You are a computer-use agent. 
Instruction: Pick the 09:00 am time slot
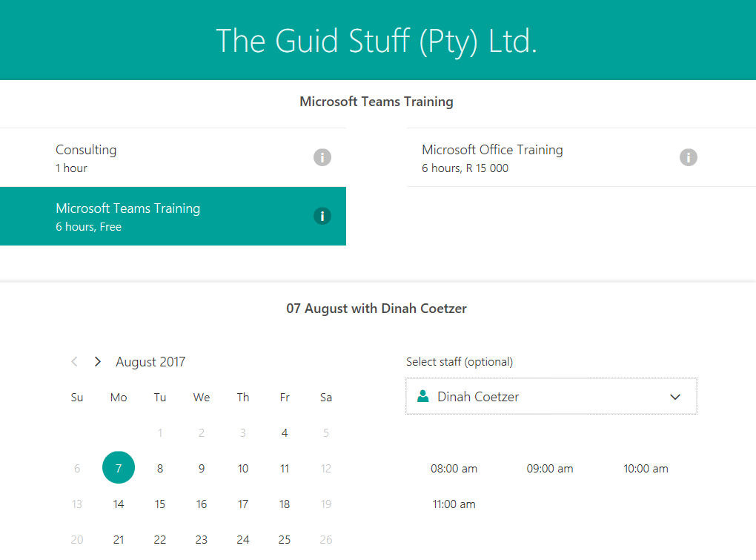[550, 469]
